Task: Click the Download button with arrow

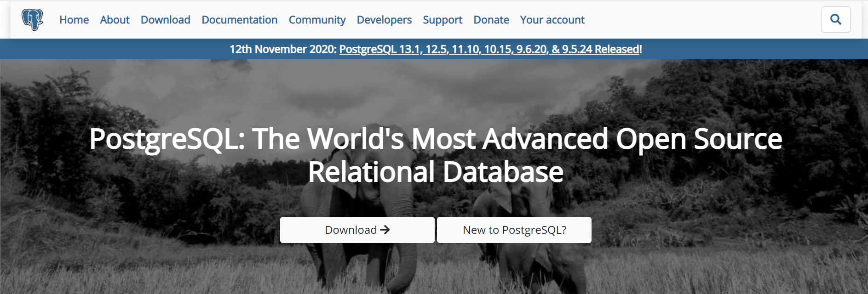Action: coord(357,230)
